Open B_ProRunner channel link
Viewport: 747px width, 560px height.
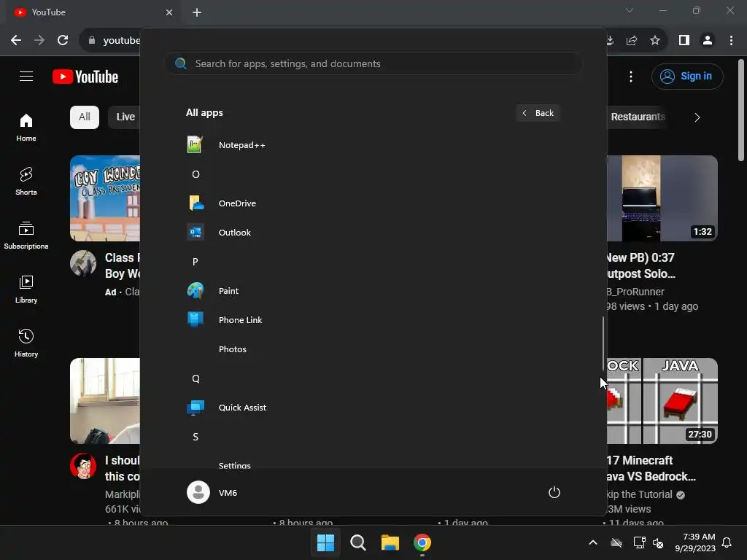point(635,292)
